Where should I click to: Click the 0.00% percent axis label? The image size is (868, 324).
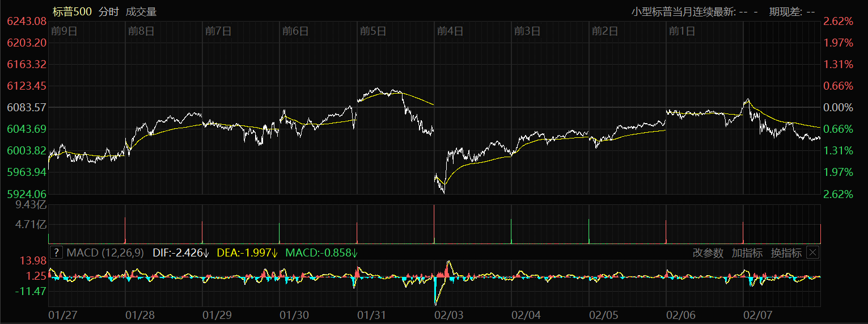tap(838, 107)
